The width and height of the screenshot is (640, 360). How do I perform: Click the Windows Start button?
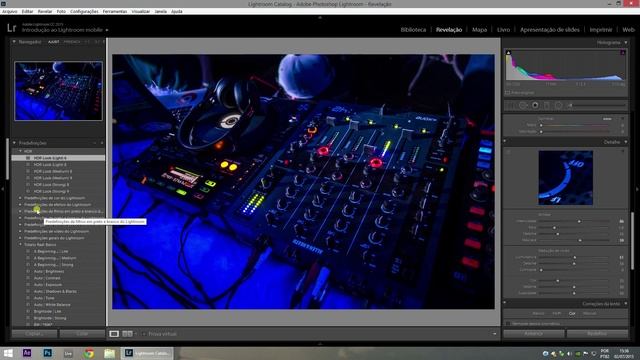click(8, 353)
